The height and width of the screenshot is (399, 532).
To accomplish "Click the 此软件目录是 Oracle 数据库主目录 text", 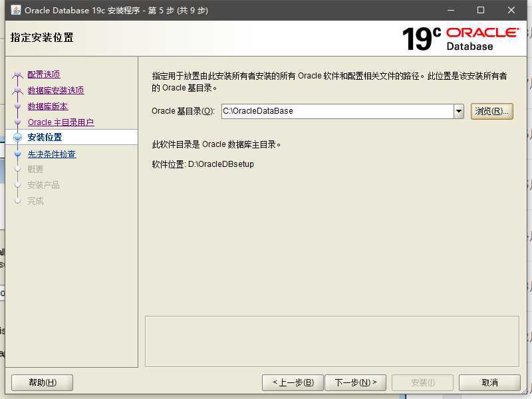I will pos(216,144).
